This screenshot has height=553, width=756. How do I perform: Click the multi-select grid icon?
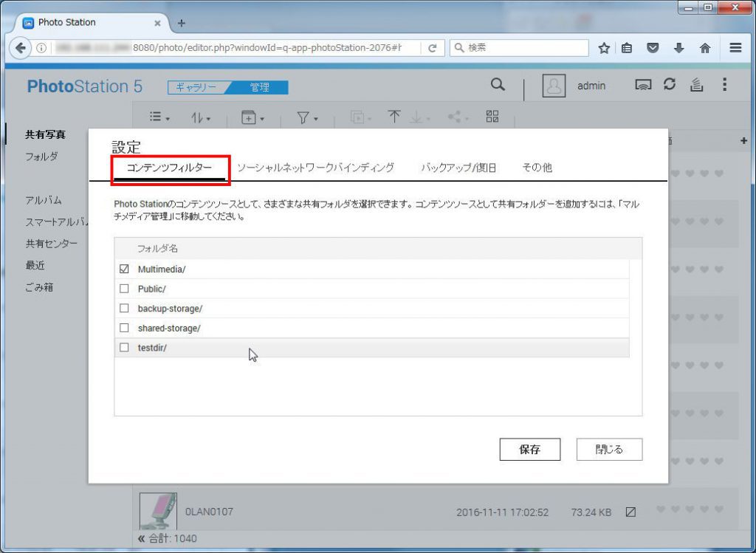[x=492, y=116]
